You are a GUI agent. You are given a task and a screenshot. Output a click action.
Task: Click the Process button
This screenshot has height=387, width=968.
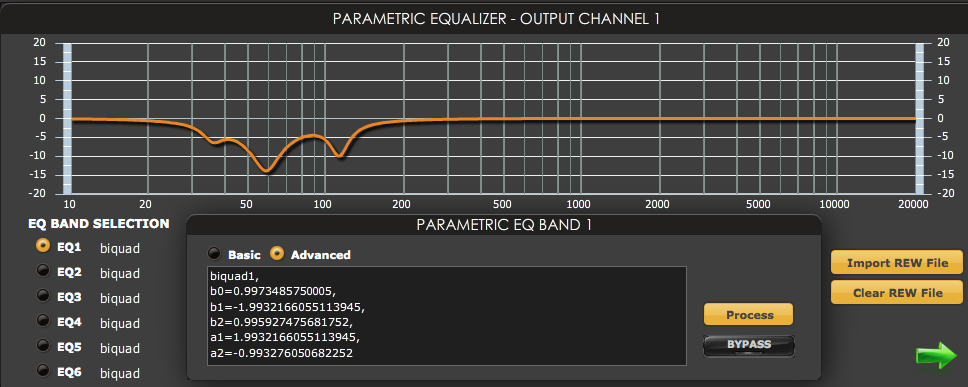[748, 315]
